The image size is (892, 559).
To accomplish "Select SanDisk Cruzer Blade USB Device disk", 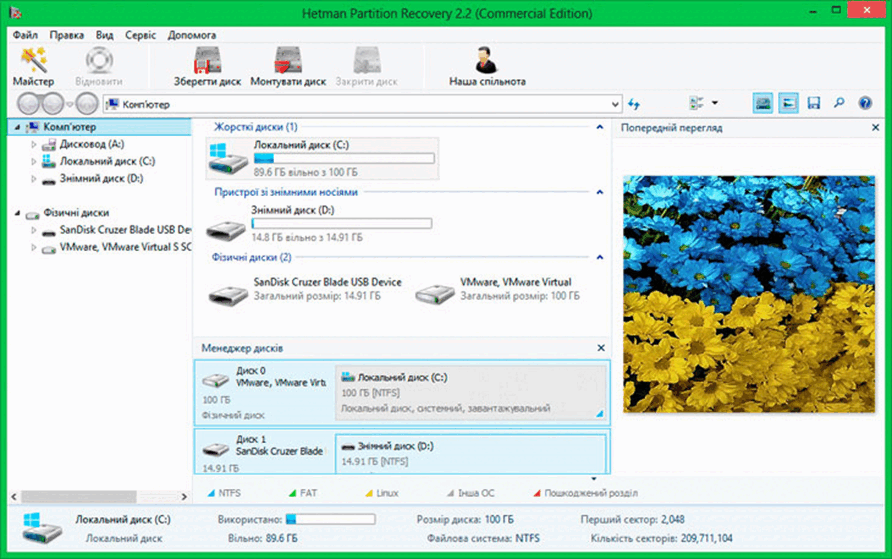I will [x=305, y=289].
